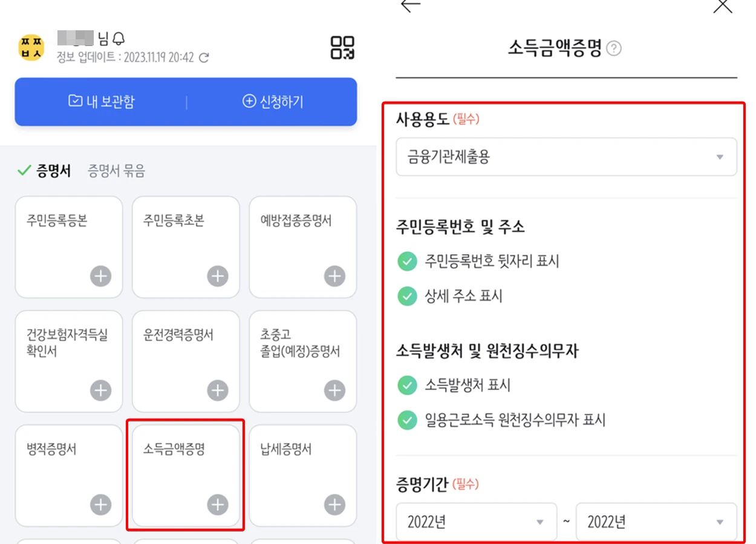The height and width of the screenshot is (544, 756).
Task: Toggle 주민등록번호 뒷자리 표시 option
Action: tap(407, 261)
